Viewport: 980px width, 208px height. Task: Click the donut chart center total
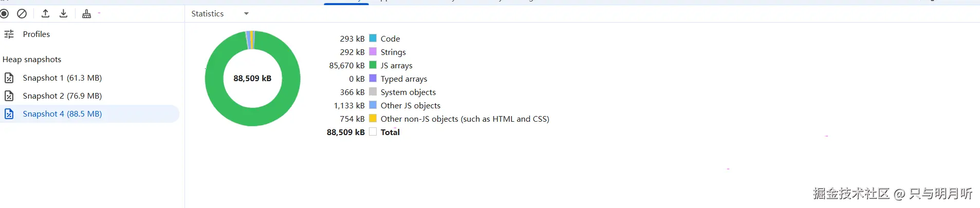point(252,79)
